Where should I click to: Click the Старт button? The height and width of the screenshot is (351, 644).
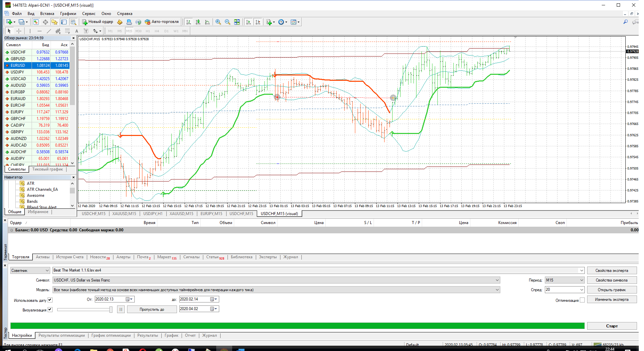pos(612,326)
